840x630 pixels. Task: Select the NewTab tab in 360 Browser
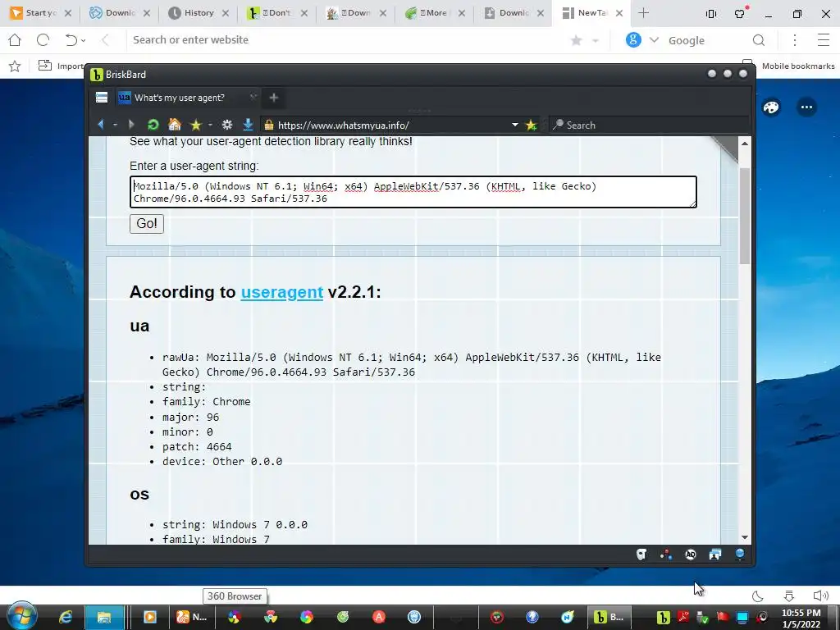pos(592,13)
